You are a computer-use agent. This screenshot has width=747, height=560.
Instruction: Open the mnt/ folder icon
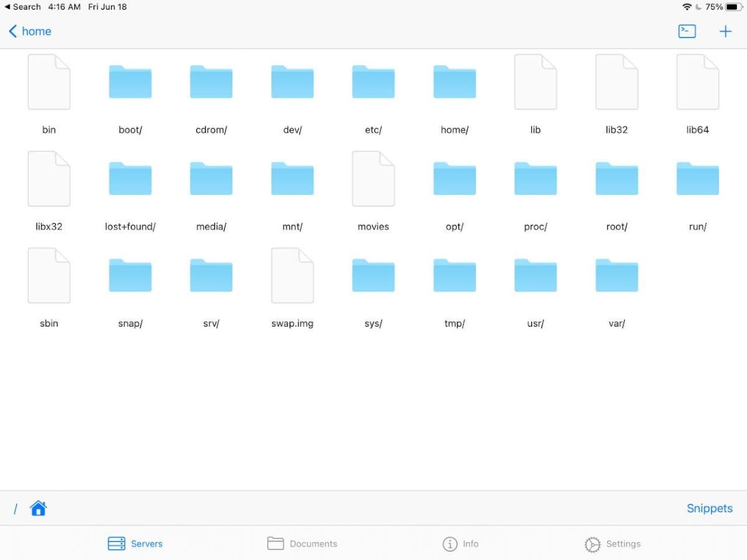tap(293, 179)
